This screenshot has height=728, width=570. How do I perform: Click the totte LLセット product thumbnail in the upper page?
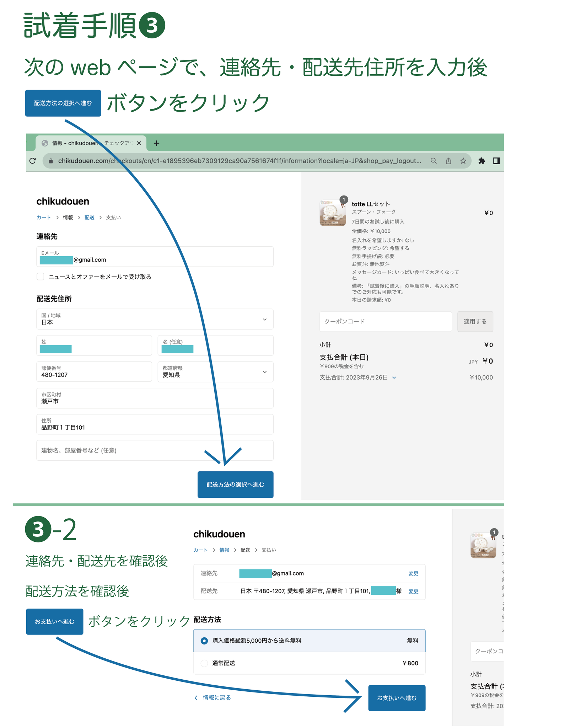click(333, 213)
